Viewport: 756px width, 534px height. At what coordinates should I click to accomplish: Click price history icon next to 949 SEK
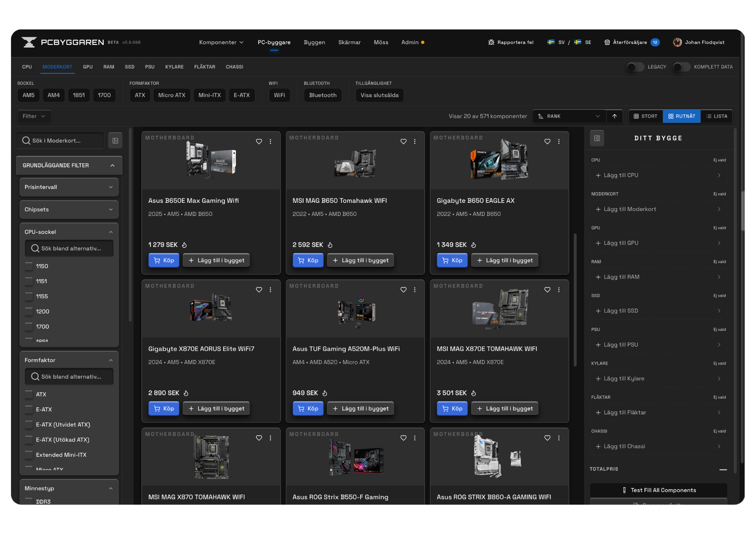[325, 393]
